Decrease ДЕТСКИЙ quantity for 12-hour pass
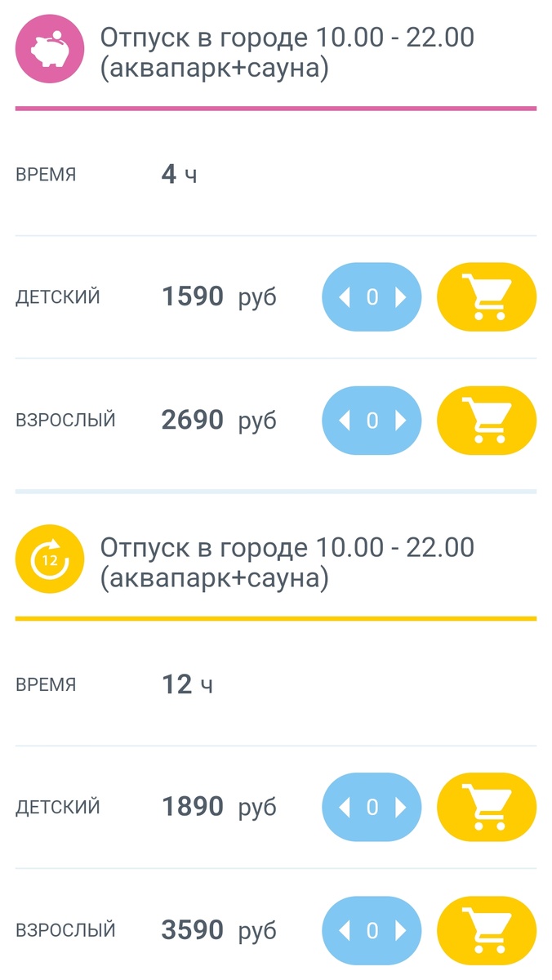Screen dimensions: 552x980 343,807
